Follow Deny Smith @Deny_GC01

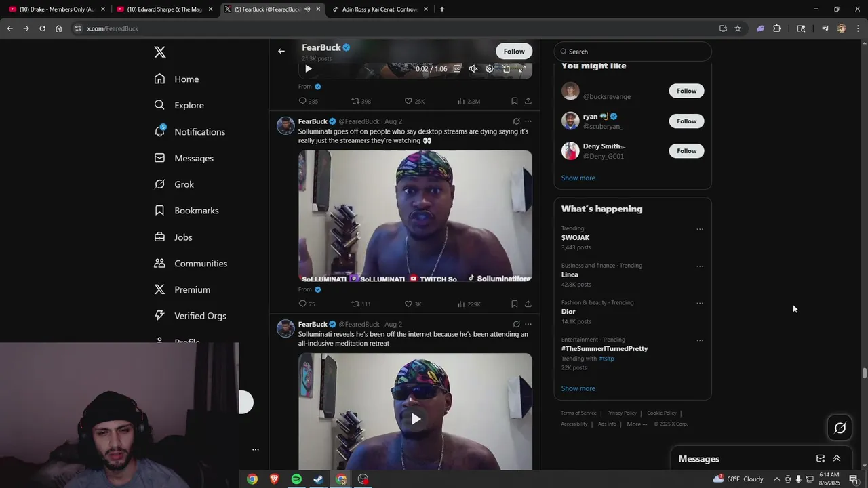(686, 151)
